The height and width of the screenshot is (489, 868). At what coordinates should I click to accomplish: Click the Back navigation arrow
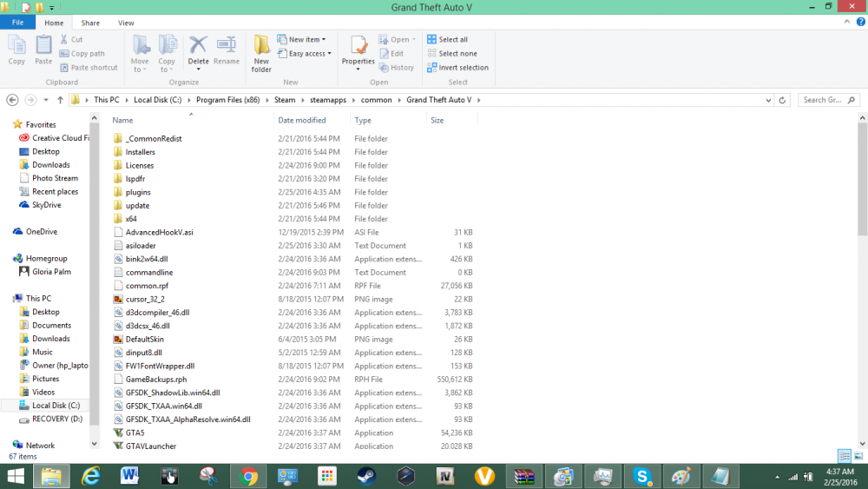tap(12, 100)
